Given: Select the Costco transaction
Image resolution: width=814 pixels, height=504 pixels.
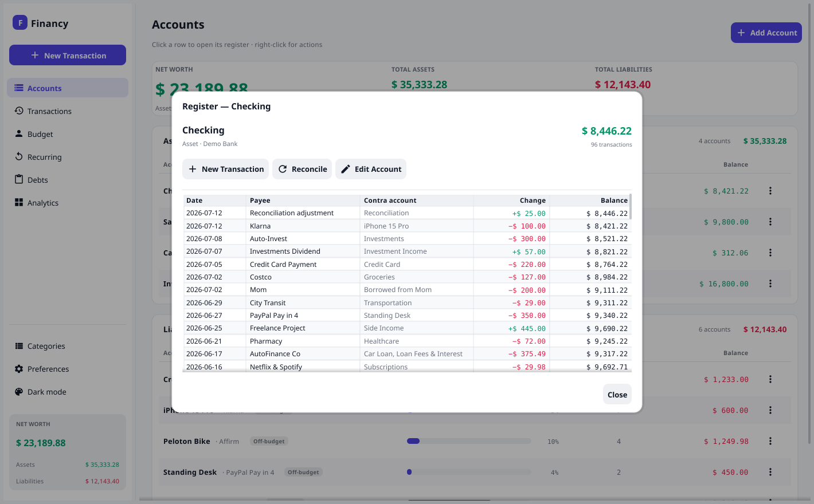Looking at the screenshot, I should (407, 277).
